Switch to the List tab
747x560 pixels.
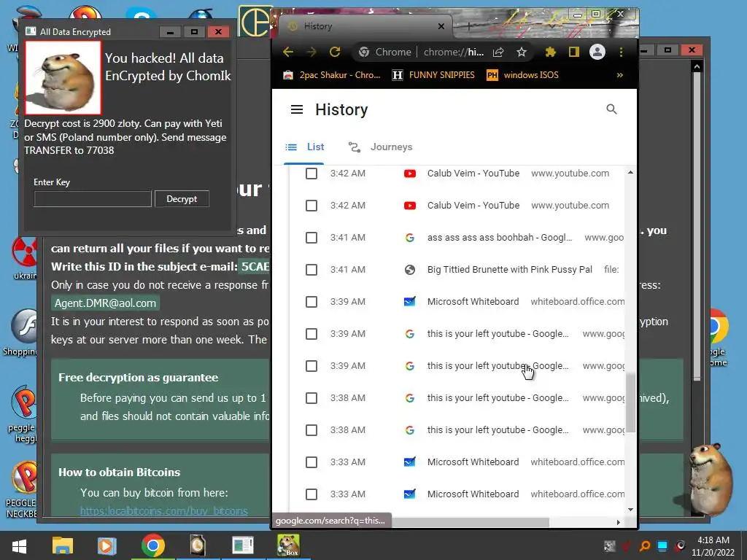(x=304, y=147)
